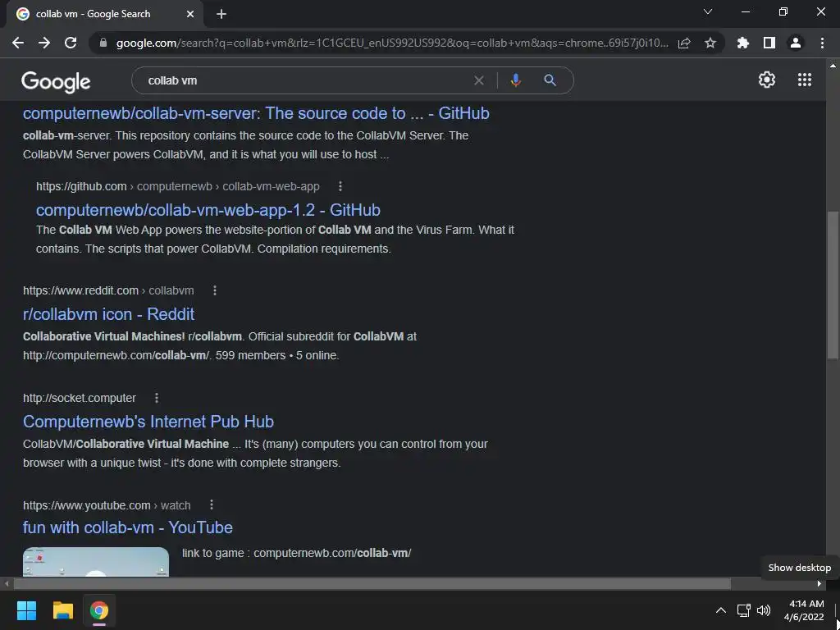Open Chrome side panel
This screenshot has width=840, height=630.
769,43
